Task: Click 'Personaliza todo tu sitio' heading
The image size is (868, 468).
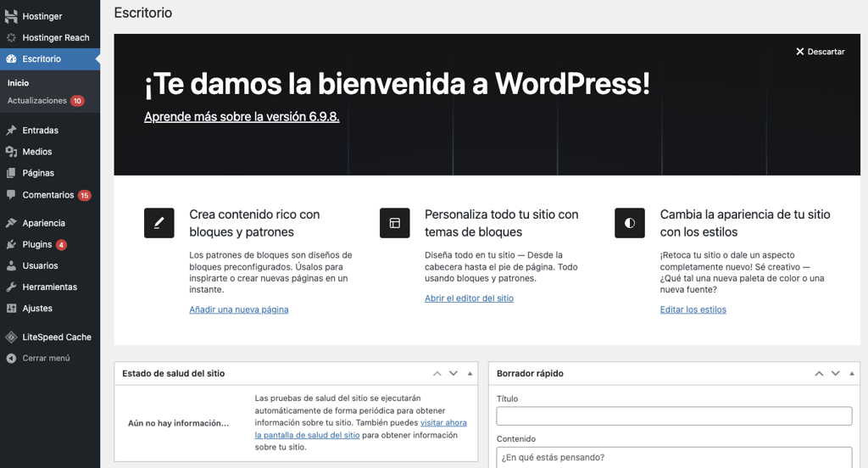Action: point(502,223)
